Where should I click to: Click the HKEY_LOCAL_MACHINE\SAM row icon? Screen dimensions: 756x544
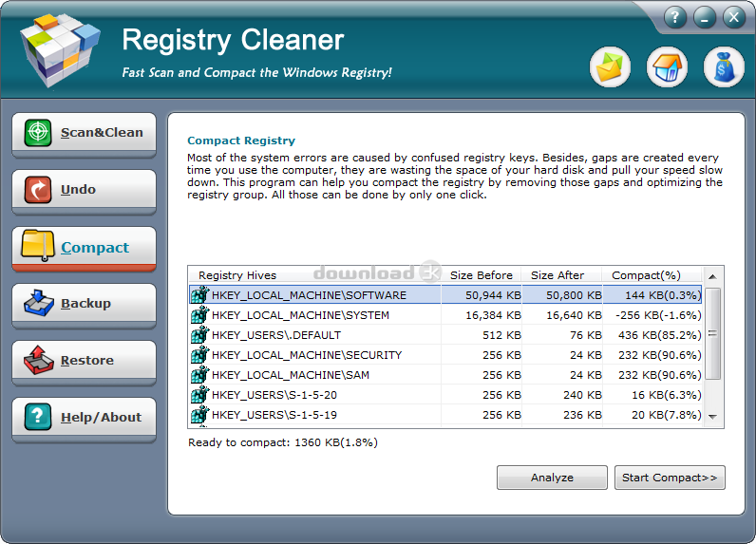point(199,375)
